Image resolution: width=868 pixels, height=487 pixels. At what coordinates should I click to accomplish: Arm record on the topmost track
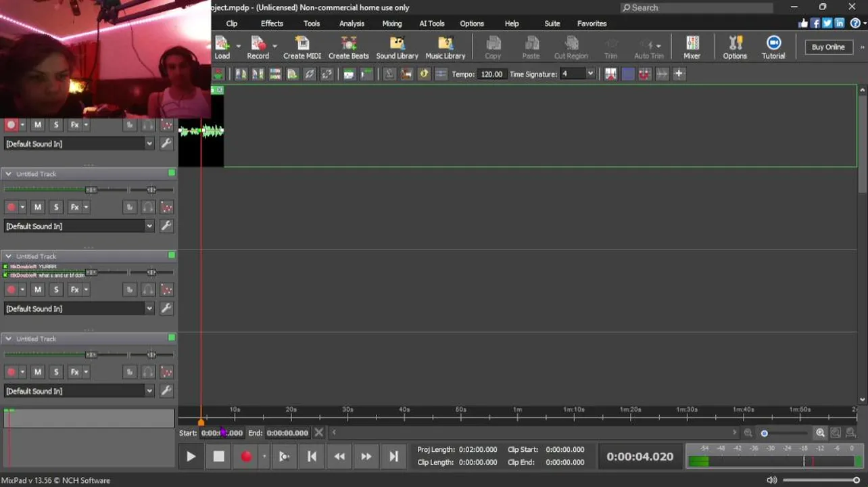(x=11, y=124)
